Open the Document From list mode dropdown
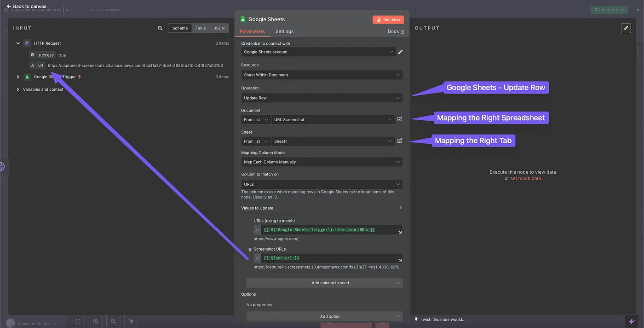 click(256, 119)
